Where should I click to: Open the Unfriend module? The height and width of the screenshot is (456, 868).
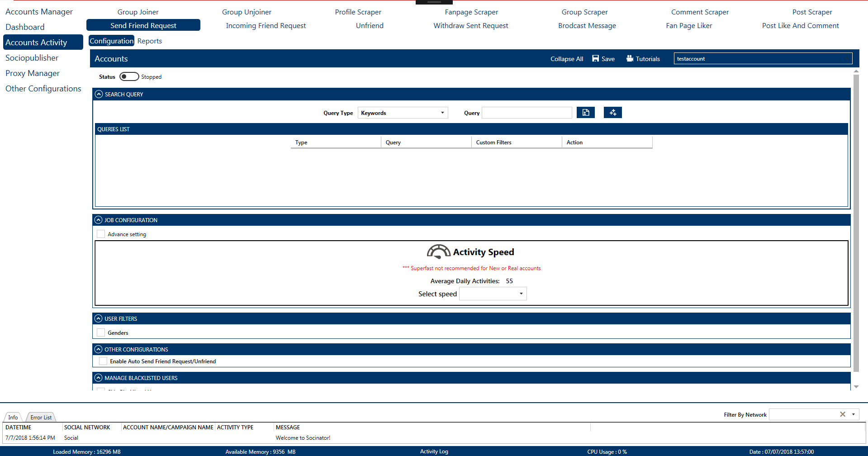click(x=370, y=25)
